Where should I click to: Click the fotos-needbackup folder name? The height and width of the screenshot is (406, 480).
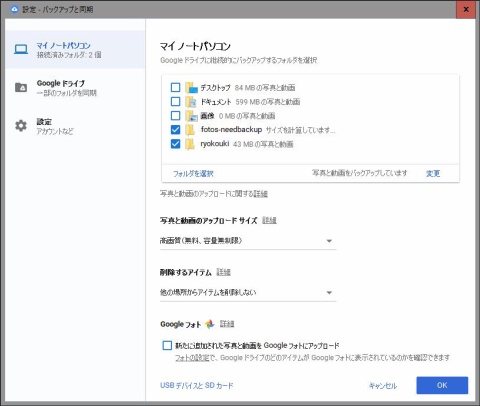(x=231, y=129)
